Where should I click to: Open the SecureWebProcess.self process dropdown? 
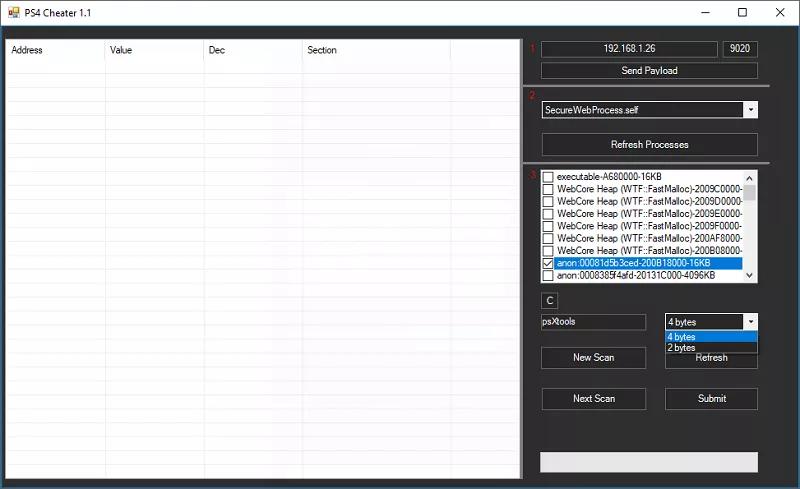point(750,110)
